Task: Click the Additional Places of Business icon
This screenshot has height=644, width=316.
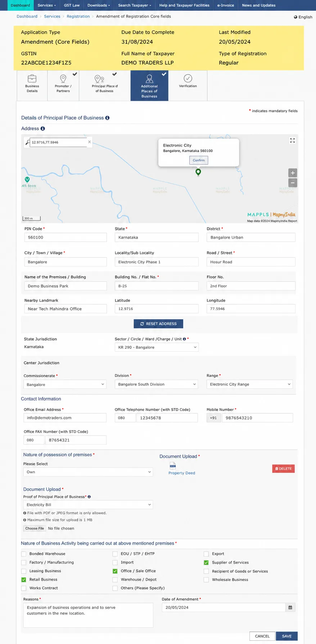Action: click(149, 78)
